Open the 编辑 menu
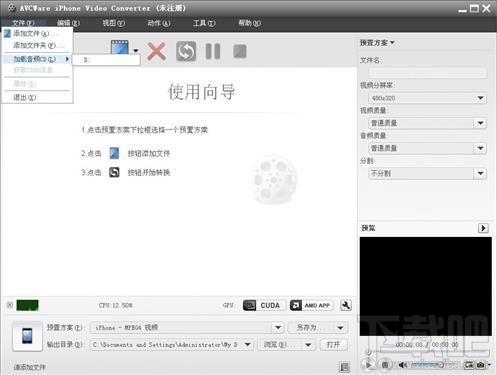The height and width of the screenshot is (375, 497). [68, 23]
